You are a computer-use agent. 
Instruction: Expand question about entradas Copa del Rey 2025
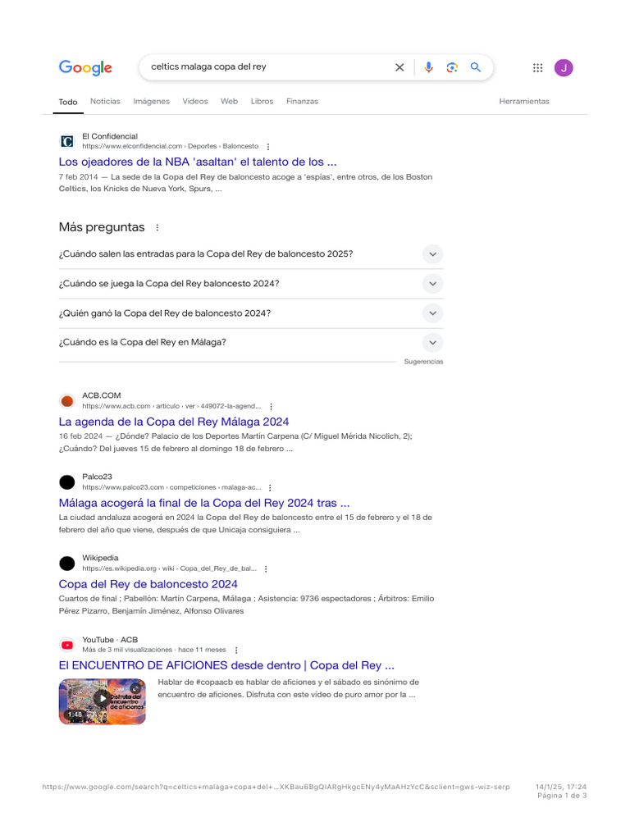point(251,254)
